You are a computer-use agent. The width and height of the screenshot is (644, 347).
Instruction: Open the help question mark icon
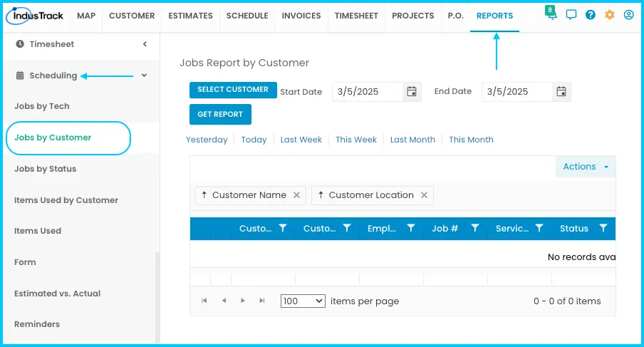590,15
